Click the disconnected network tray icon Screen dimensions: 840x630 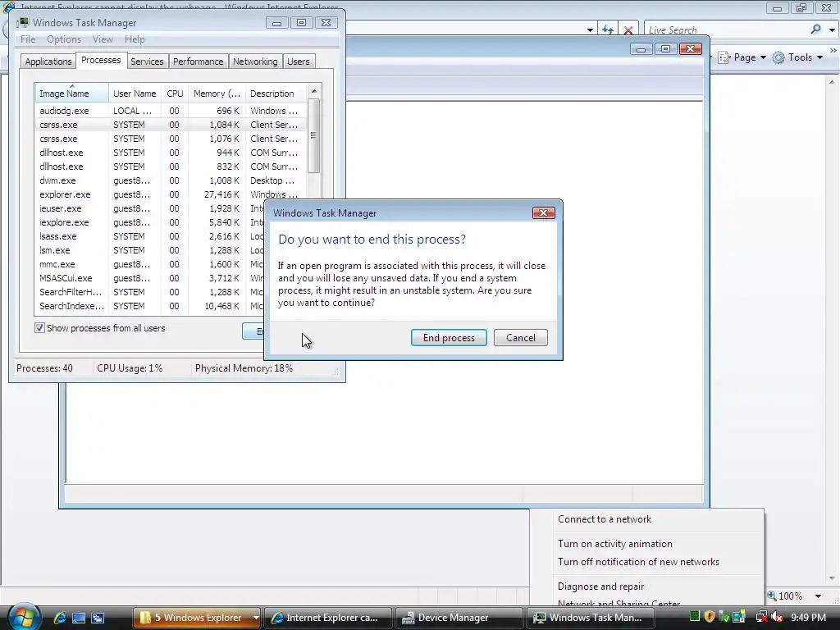click(x=761, y=617)
